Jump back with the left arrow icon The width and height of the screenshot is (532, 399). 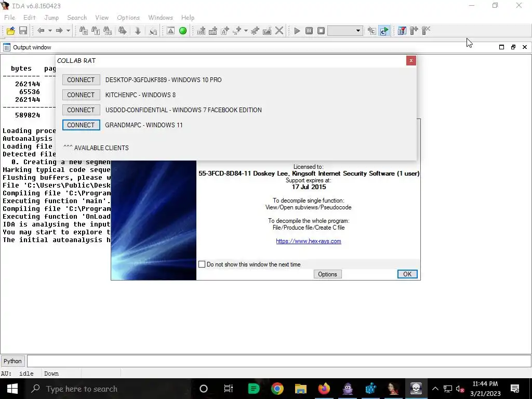point(41,31)
